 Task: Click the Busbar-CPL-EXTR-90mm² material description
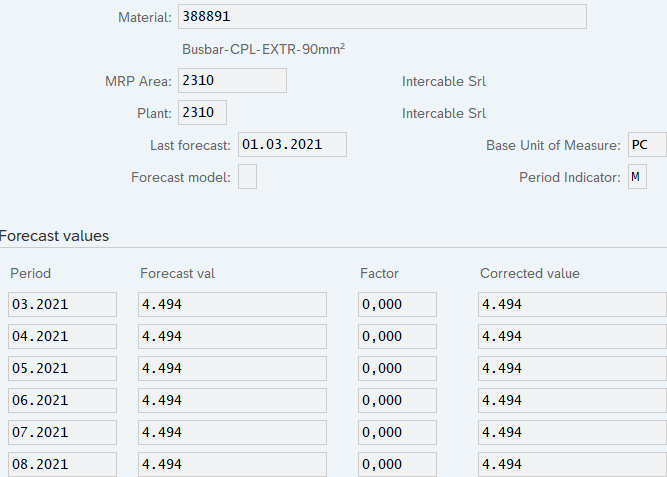[263, 49]
